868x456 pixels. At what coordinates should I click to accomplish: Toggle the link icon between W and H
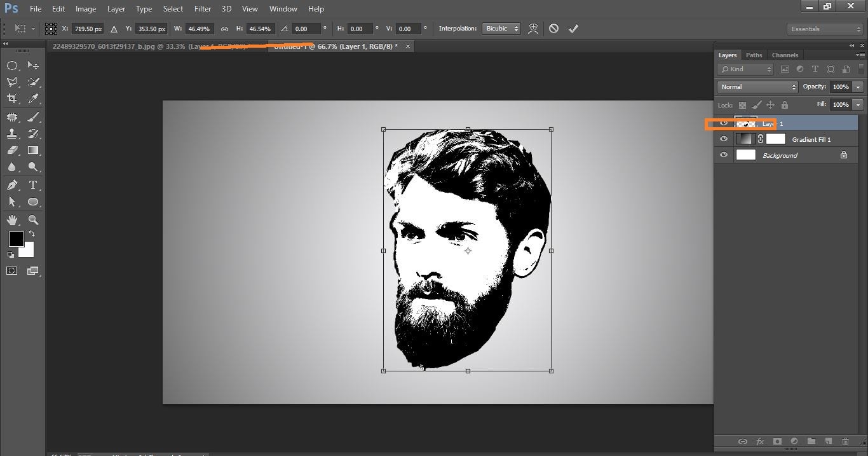pyautogui.click(x=226, y=29)
